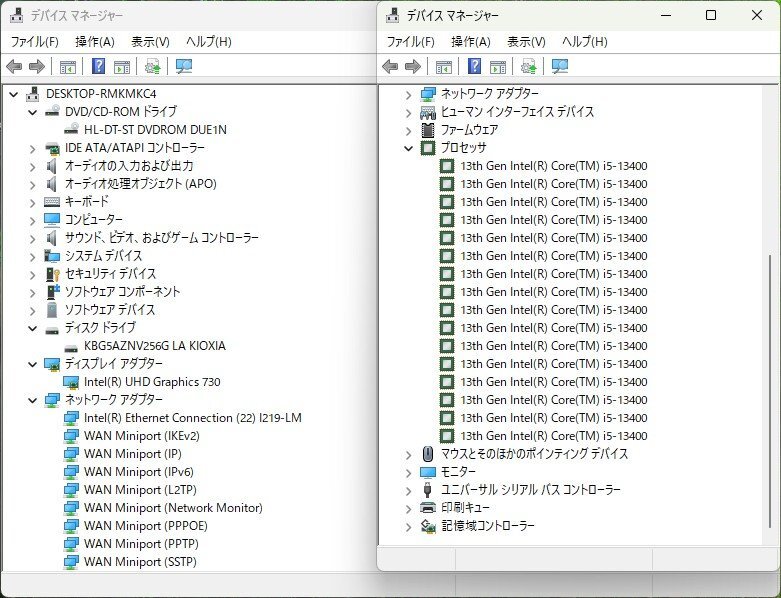781x598 pixels.
Task: Select the セキュリティ デバイス key icon
Action: click(x=52, y=274)
